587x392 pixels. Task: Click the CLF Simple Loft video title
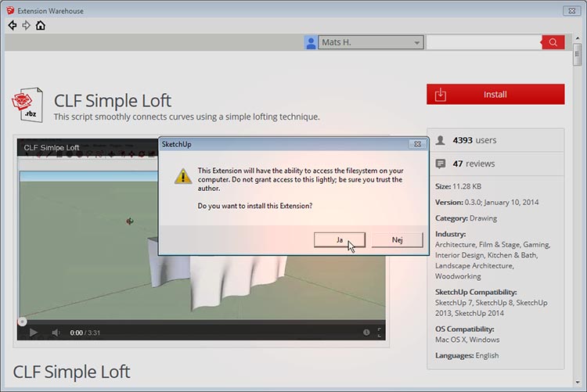tap(52, 148)
